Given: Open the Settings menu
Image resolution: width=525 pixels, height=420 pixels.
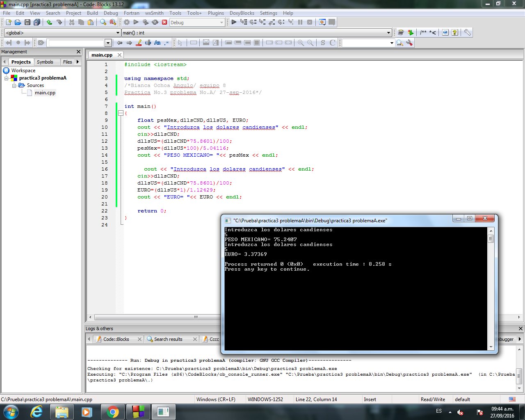Looking at the screenshot, I should click(269, 13).
